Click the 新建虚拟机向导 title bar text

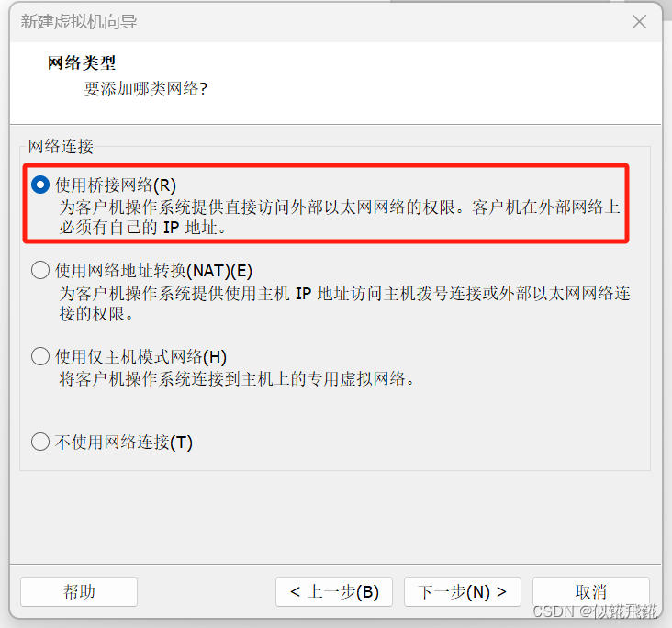[79, 22]
